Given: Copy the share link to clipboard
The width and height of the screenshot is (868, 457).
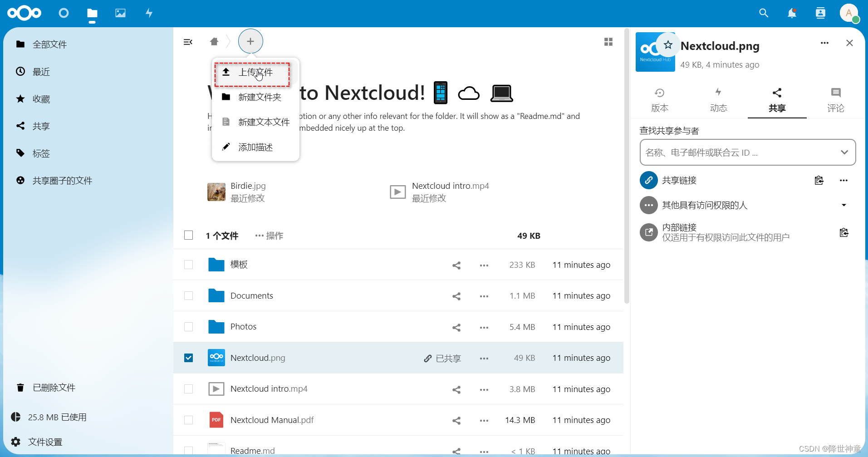Looking at the screenshot, I should click(819, 180).
